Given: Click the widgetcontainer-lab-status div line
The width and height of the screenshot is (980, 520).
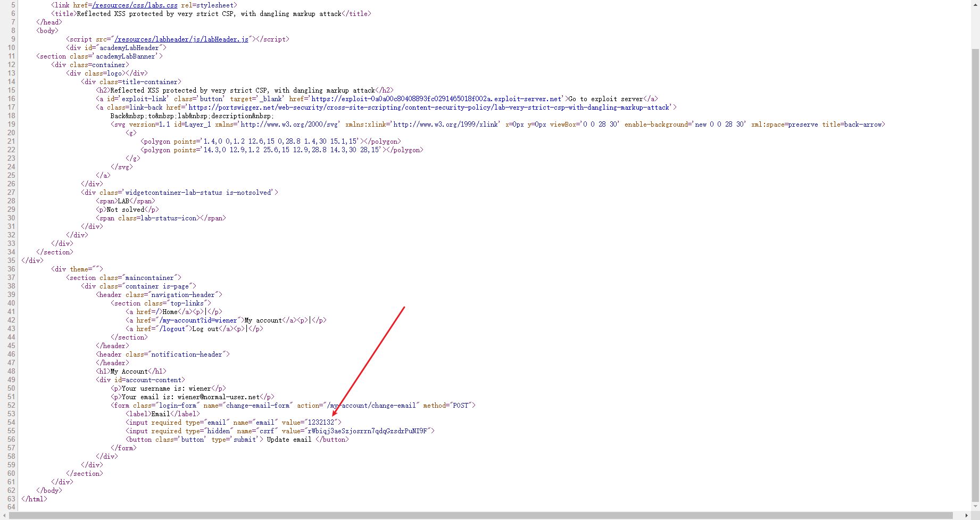Looking at the screenshot, I should coord(179,193).
